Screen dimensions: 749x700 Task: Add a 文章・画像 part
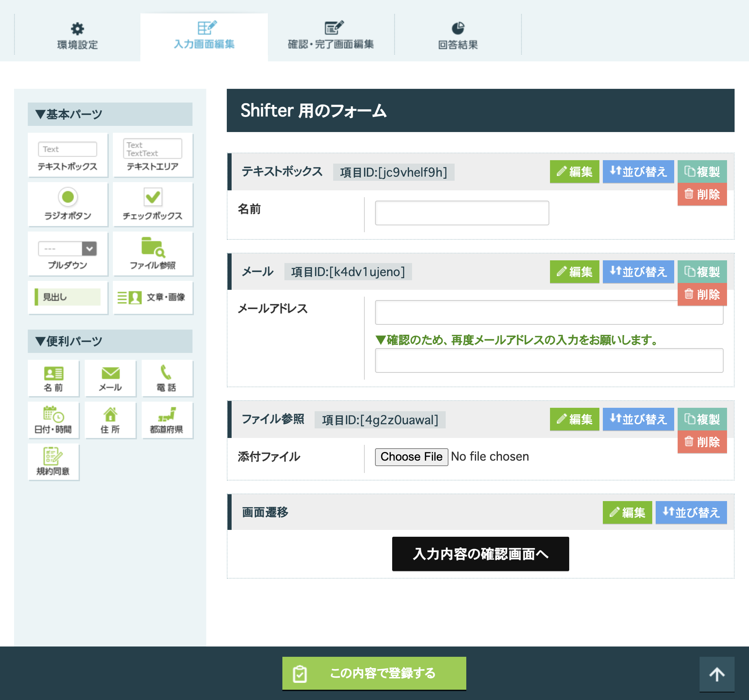click(x=153, y=297)
